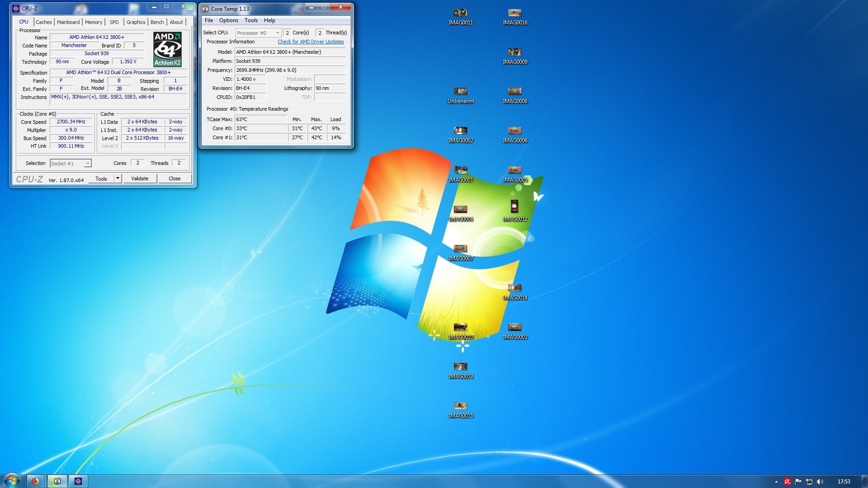Select the IMAG0009 desktop icon
Screen dimensions: 868x488
(514, 56)
